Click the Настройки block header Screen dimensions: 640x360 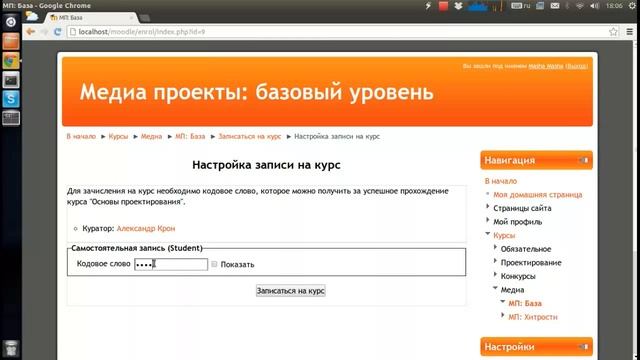536,347
